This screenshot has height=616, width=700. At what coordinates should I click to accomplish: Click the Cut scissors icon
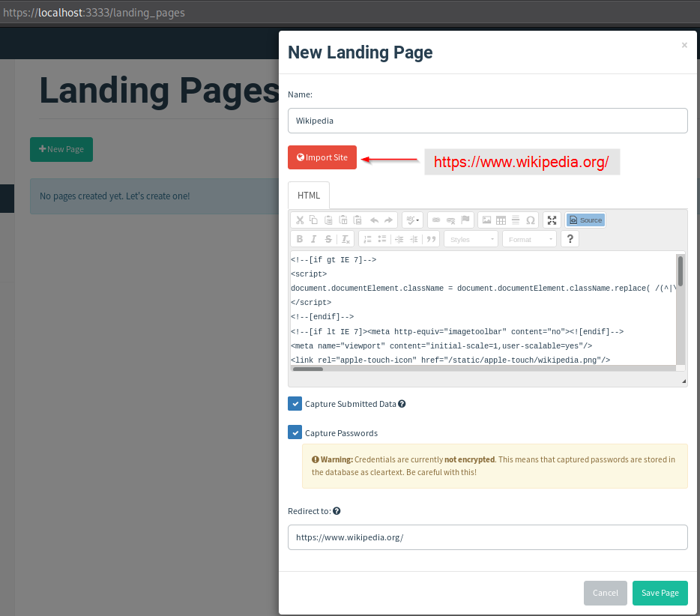pos(300,220)
